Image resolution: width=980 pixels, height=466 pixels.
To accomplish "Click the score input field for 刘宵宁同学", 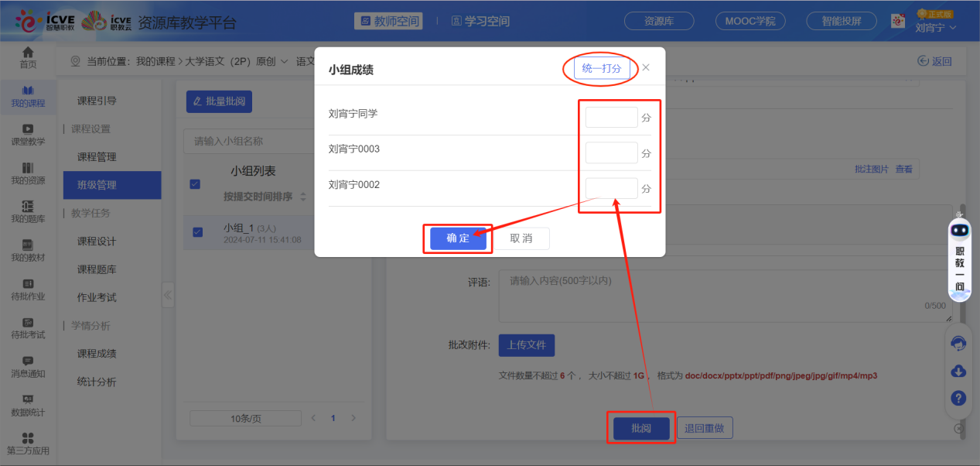I will (x=611, y=116).
